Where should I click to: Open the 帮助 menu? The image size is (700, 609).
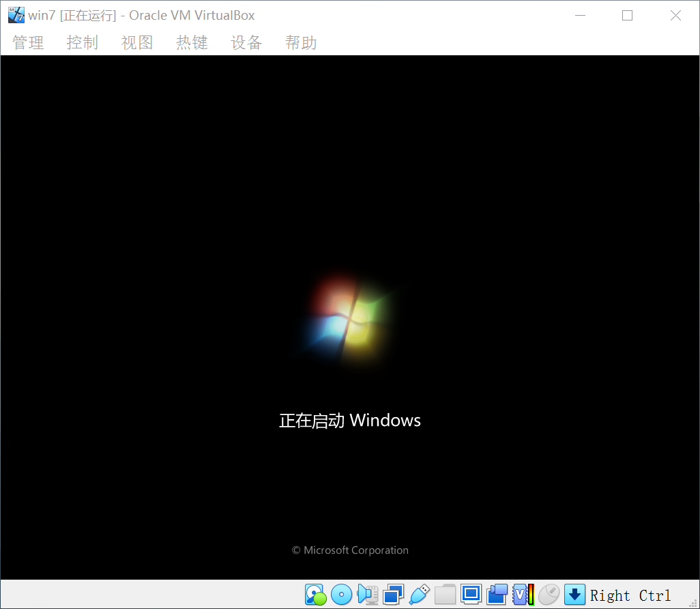[x=301, y=42]
